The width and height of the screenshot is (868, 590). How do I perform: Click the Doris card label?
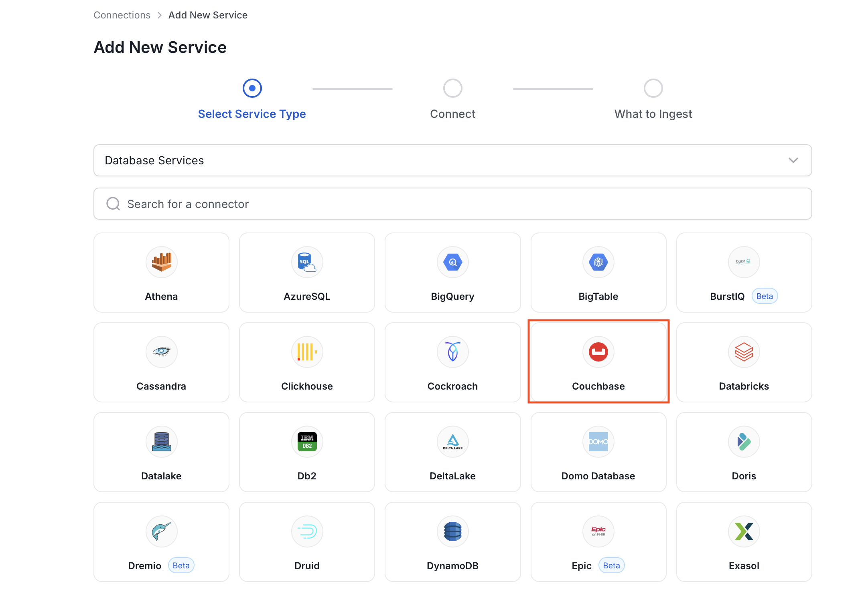(x=744, y=476)
